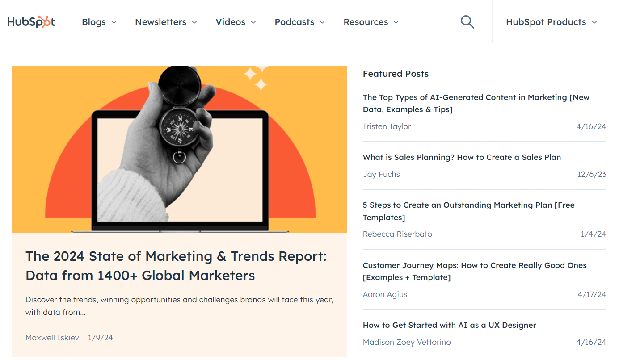
Task: Open the Videos menu
Action: pyautogui.click(x=236, y=22)
